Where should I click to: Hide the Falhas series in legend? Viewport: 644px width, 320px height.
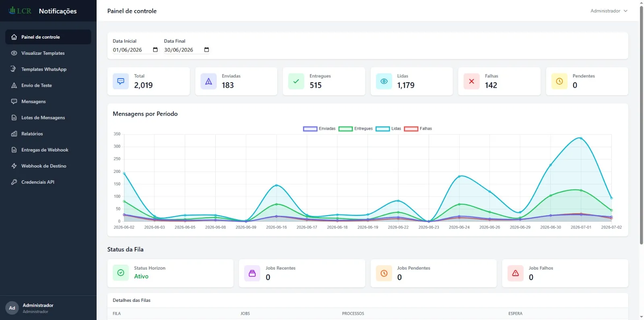(x=418, y=129)
